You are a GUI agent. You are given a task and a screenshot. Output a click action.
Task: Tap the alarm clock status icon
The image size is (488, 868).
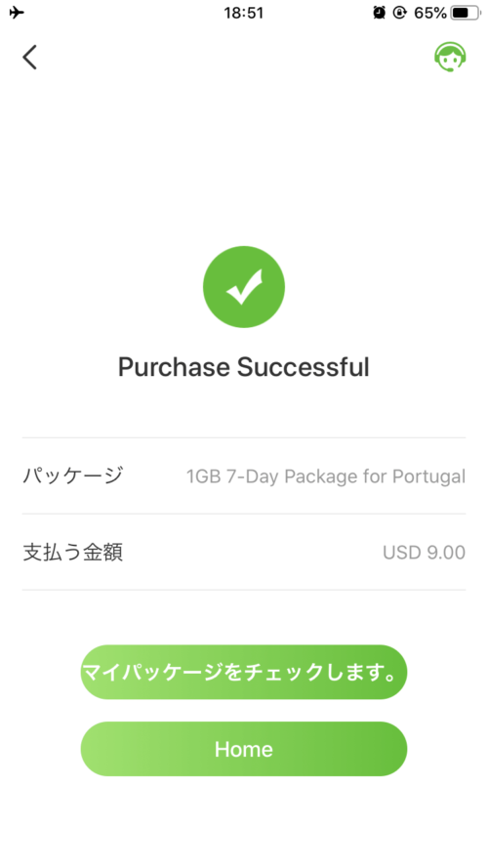(379, 12)
